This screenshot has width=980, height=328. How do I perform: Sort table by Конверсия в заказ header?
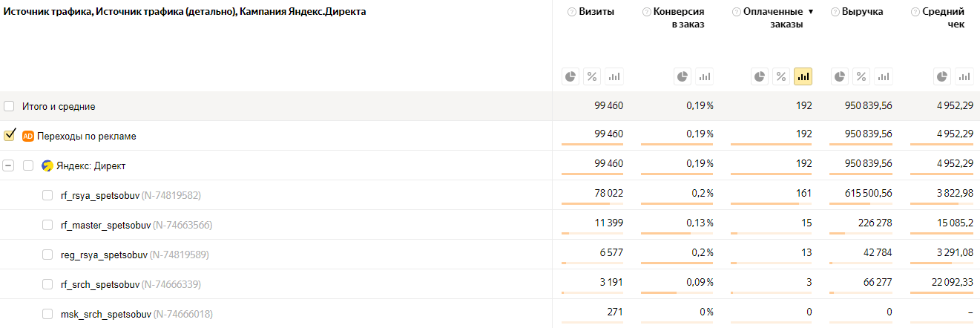679,18
